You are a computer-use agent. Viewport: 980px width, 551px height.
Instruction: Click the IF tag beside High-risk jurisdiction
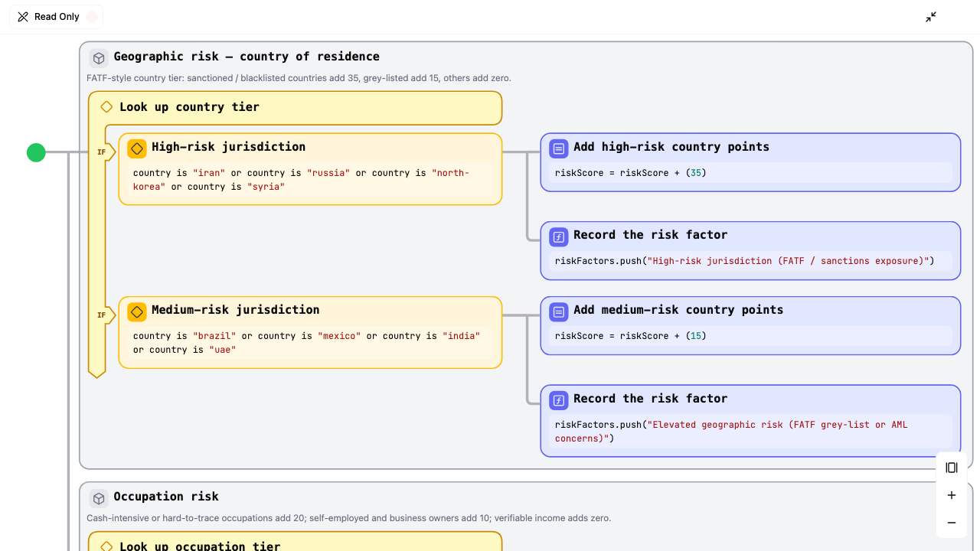102,152
